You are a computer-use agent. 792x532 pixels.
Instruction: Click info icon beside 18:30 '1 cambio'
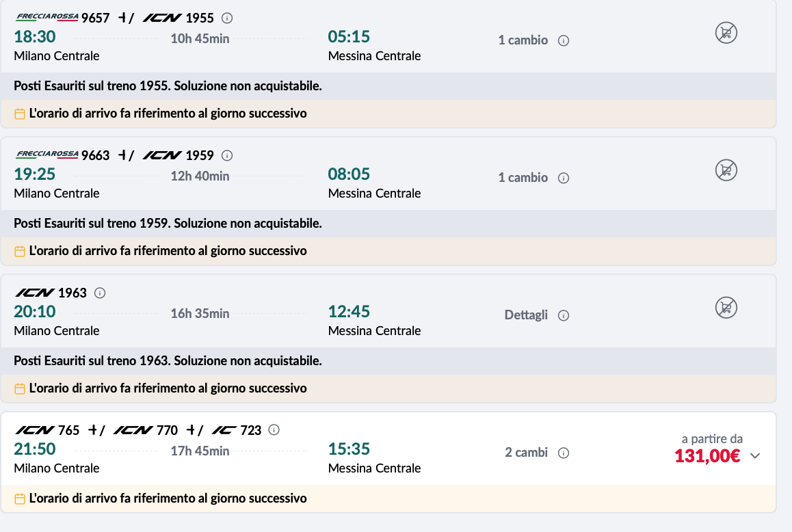[564, 40]
